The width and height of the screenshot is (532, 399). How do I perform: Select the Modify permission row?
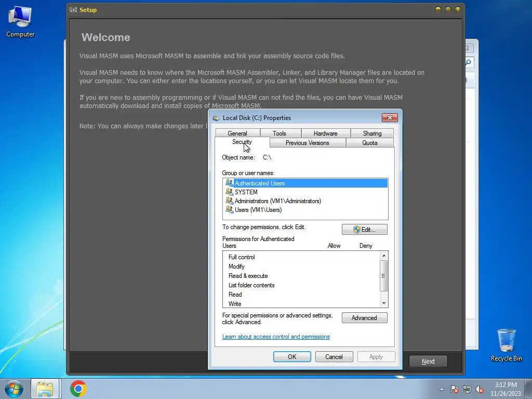[x=301, y=267]
